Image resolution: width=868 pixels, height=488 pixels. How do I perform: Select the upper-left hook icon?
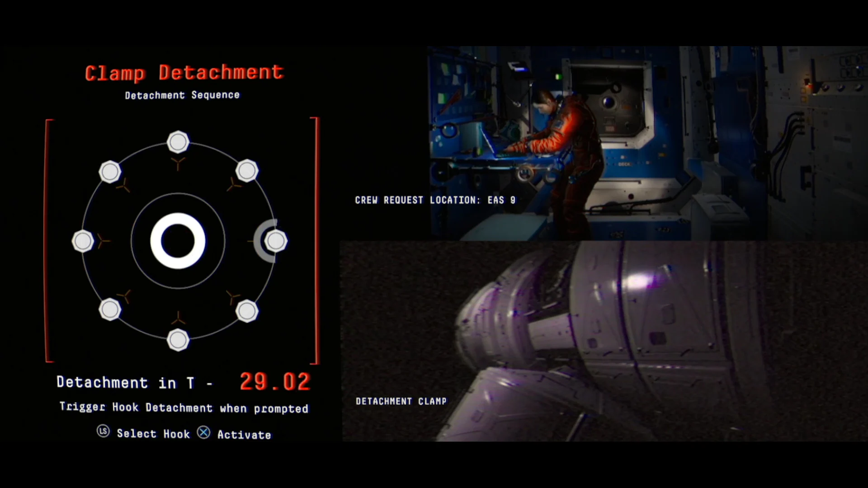point(110,171)
